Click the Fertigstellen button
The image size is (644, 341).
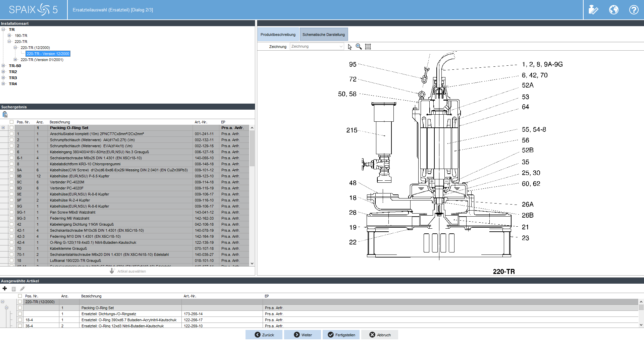click(341, 335)
